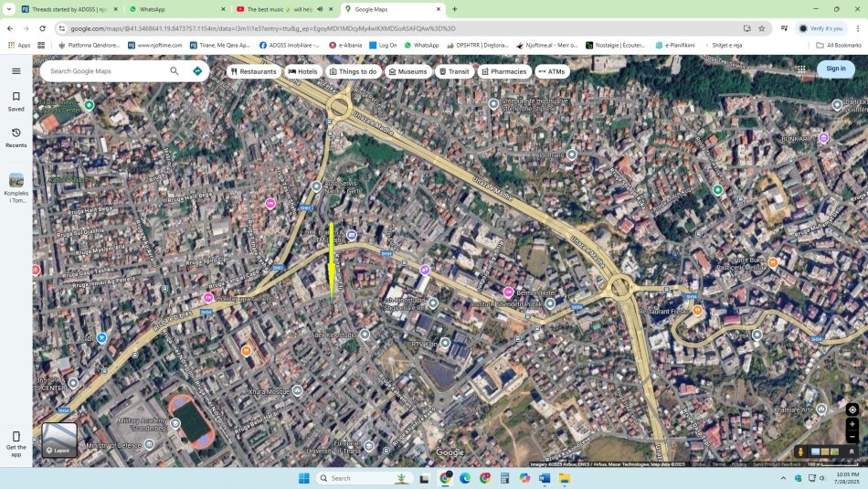The height and width of the screenshot is (489, 868).
Task: Click the Sign in button
Action: pos(835,69)
